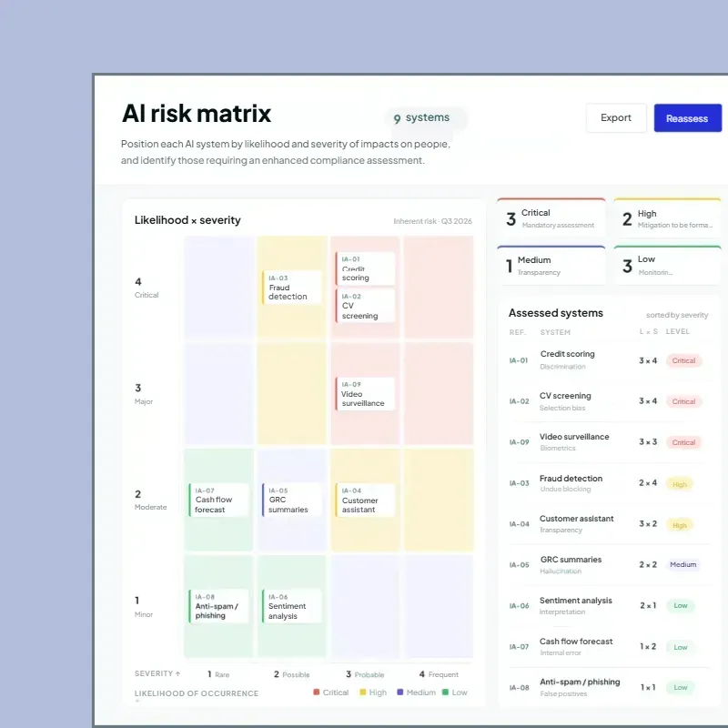Viewport: 728px width, 728px height.
Task: Click the LEVEL column header
Action: tap(677, 331)
